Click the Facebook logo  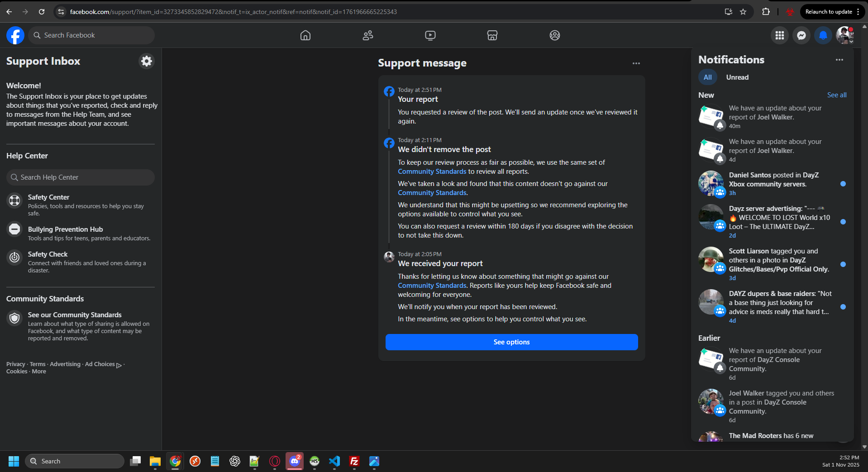point(15,35)
